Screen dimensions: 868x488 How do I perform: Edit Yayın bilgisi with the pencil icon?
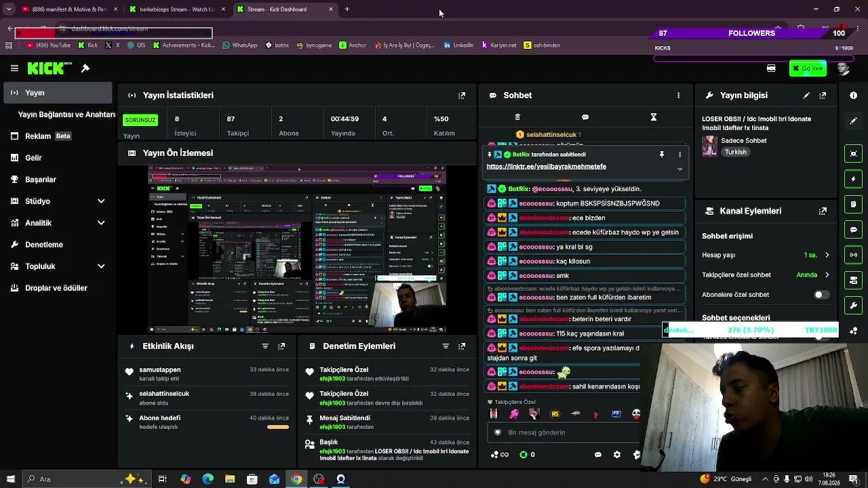tap(806, 96)
